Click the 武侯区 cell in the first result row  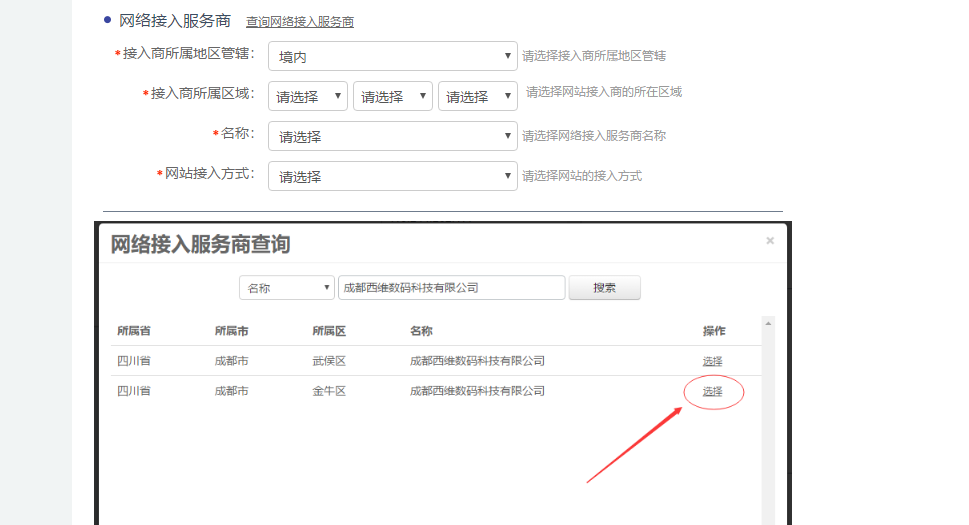pyautogui.click(x=329, y=361)
